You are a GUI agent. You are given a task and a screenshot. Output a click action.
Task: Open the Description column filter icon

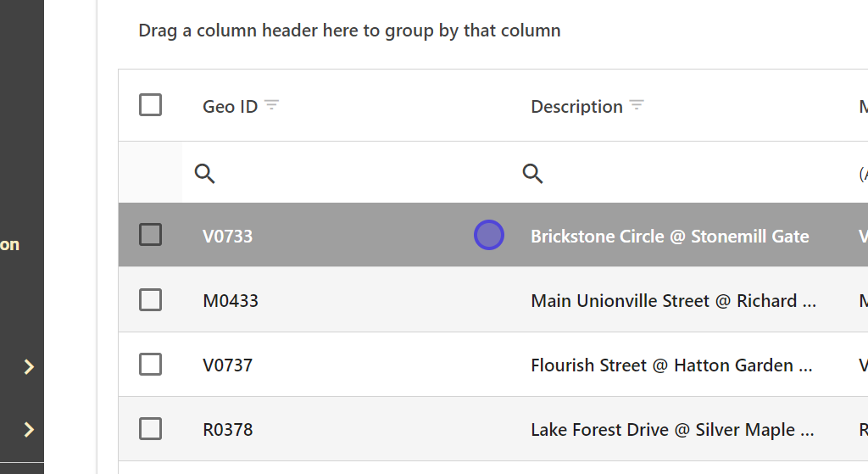[x=637, y=105]
